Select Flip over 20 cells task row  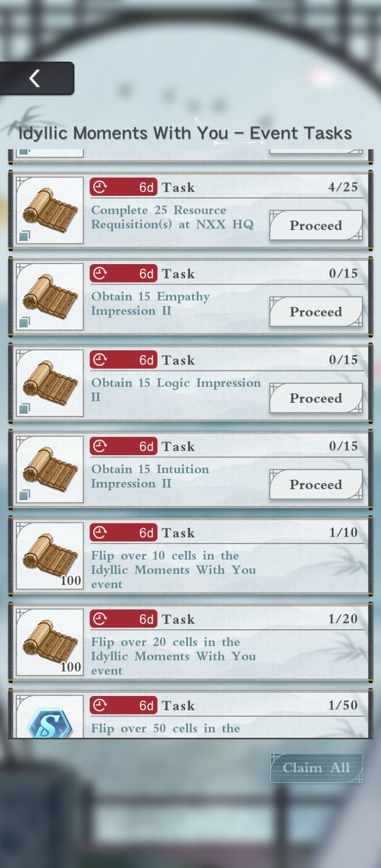pyautogui.click(x=190, y=642)
